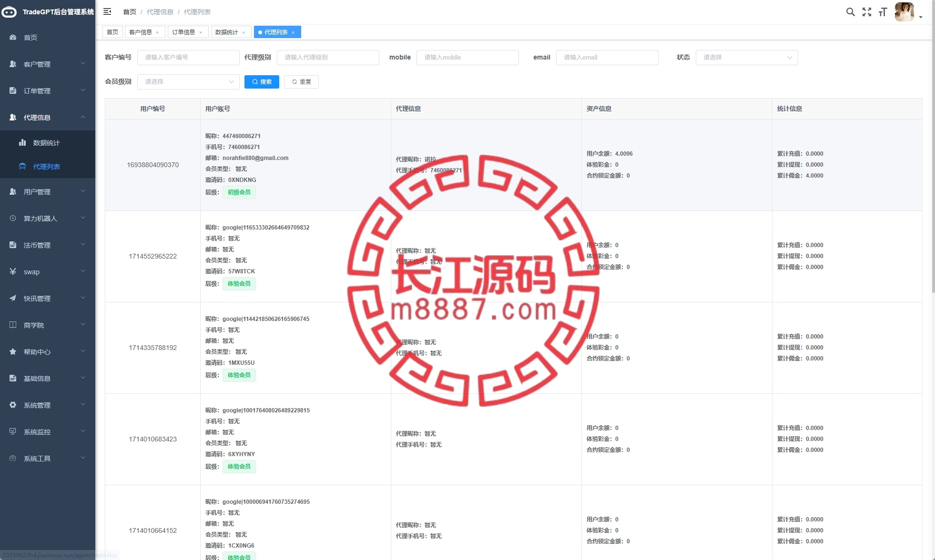Click the 系统监控 monitor icon
This screenshot has height=560, width=935.
coord(13,431)
